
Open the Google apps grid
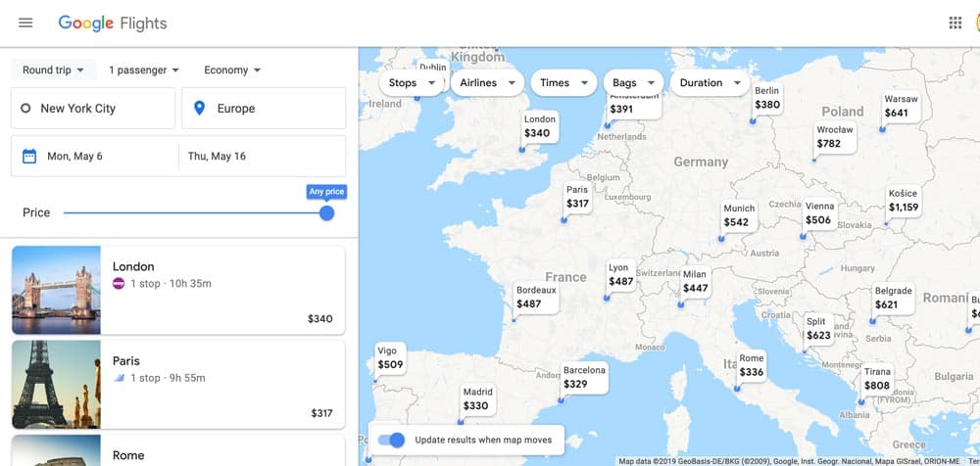coord(955,23)
